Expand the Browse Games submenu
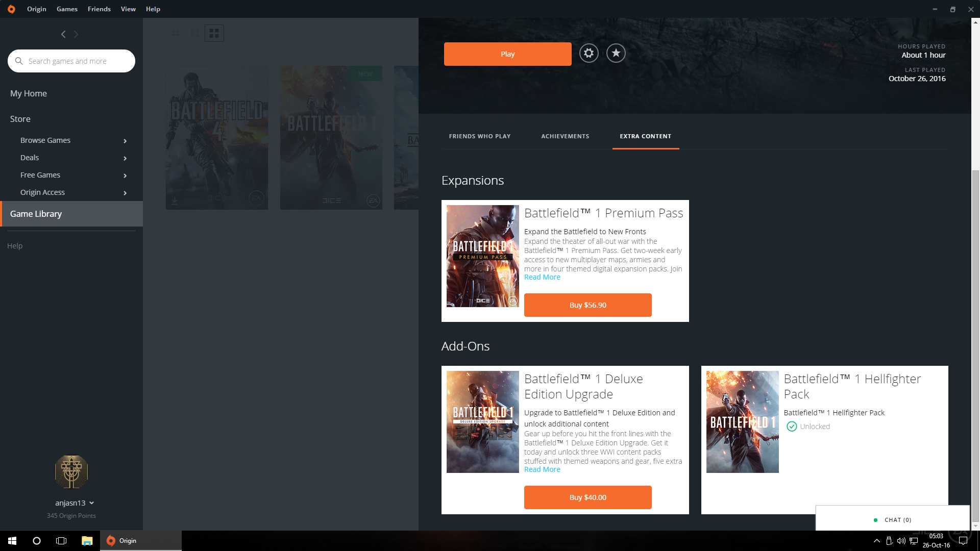This screenshot has width=980, height=551. [x=125, y=141]
